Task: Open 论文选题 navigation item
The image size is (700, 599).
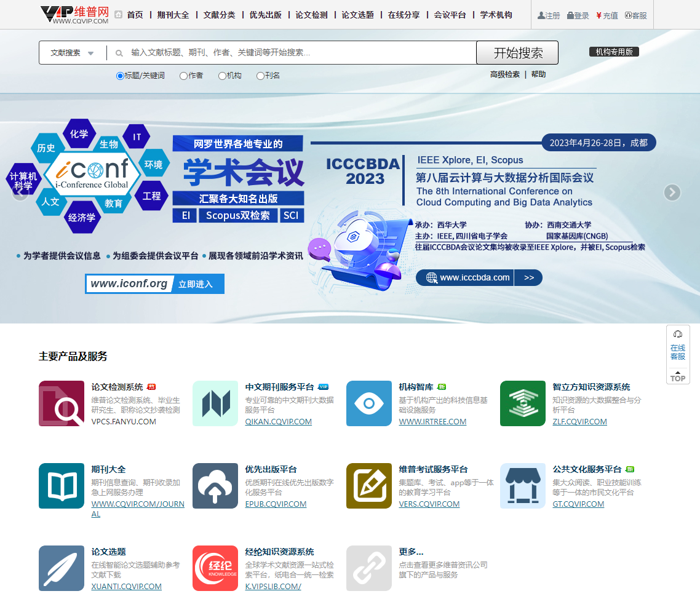Action: 357,15
